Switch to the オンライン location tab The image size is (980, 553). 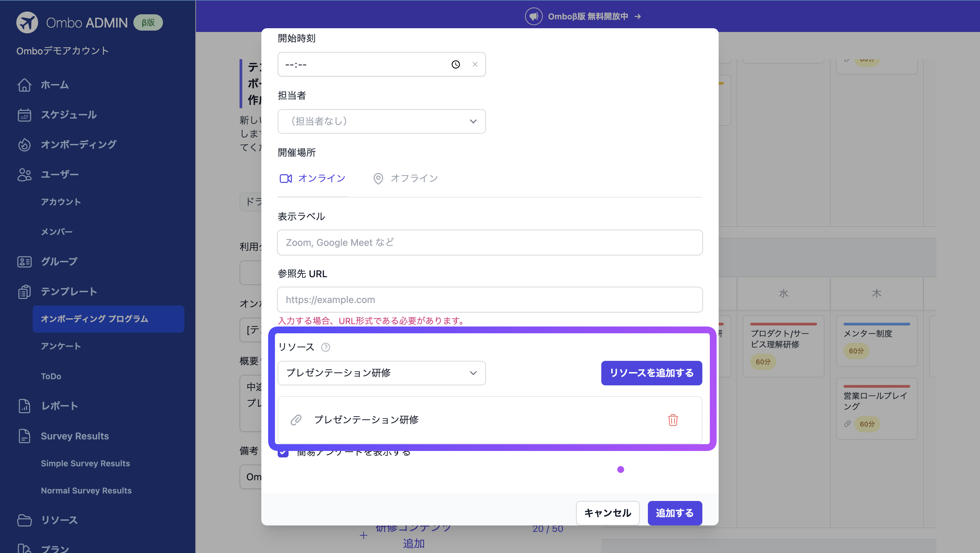pos(312,178)
